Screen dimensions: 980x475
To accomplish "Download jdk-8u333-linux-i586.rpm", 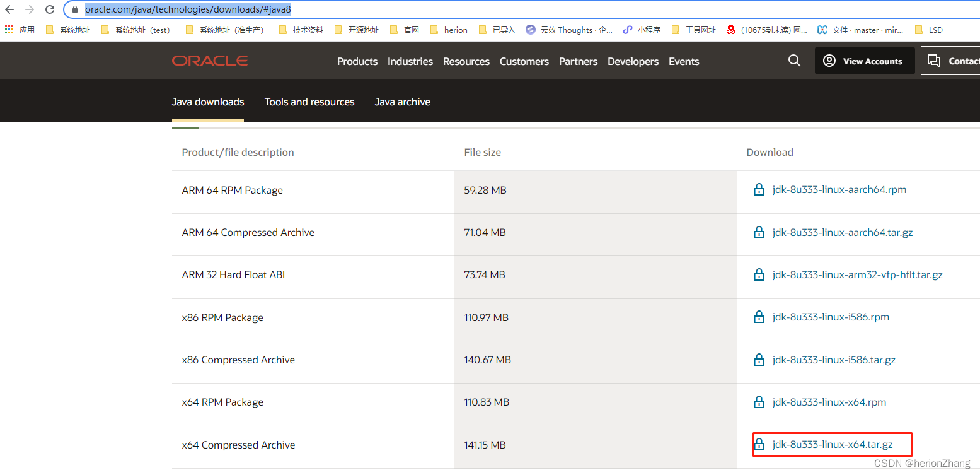I will tap(831, 317).
